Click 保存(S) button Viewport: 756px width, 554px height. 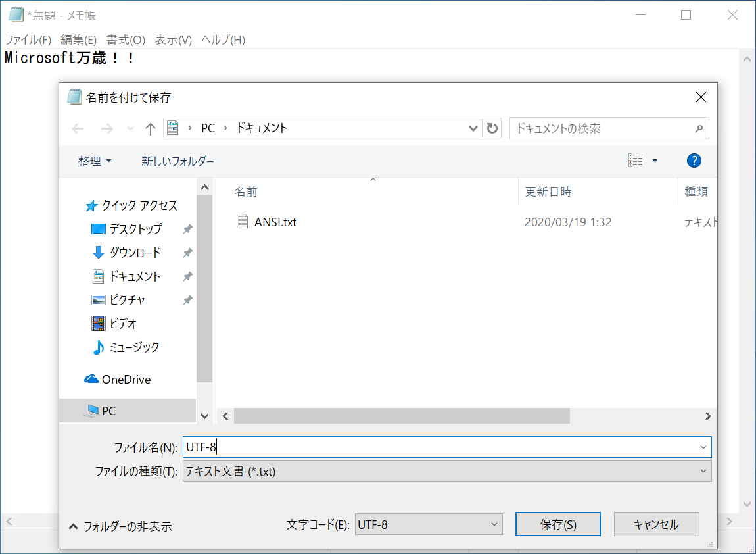[x=558, y=524]
